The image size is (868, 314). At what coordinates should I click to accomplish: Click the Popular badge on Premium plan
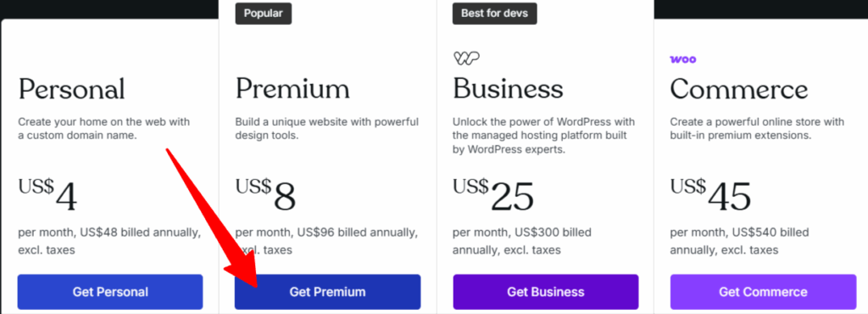pos(264,14)
